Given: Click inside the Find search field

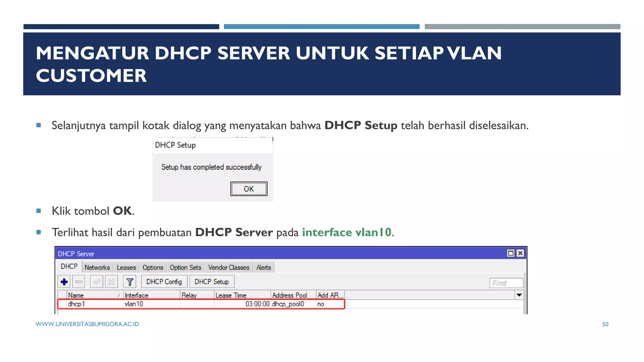Looking at the screenshot, I should click(506, 283).
